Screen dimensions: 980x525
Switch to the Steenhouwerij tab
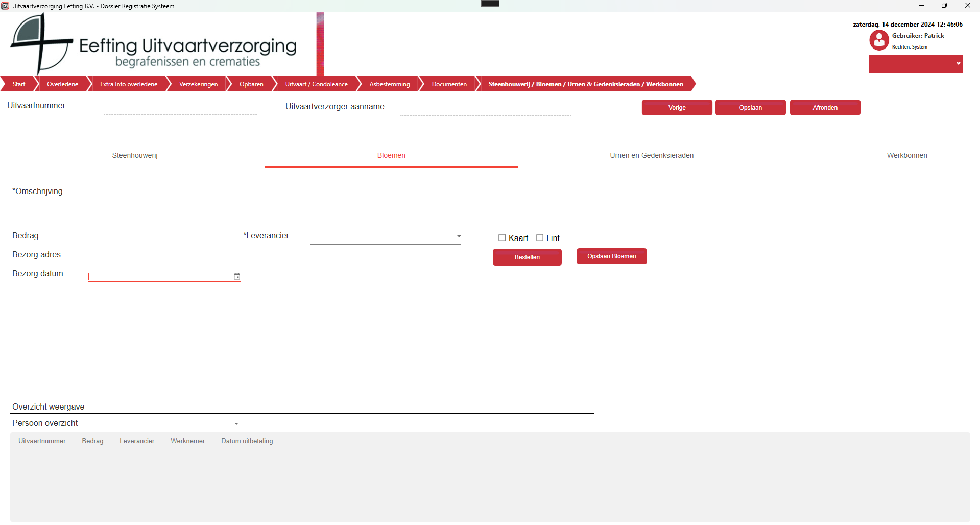tap(135, 155)
